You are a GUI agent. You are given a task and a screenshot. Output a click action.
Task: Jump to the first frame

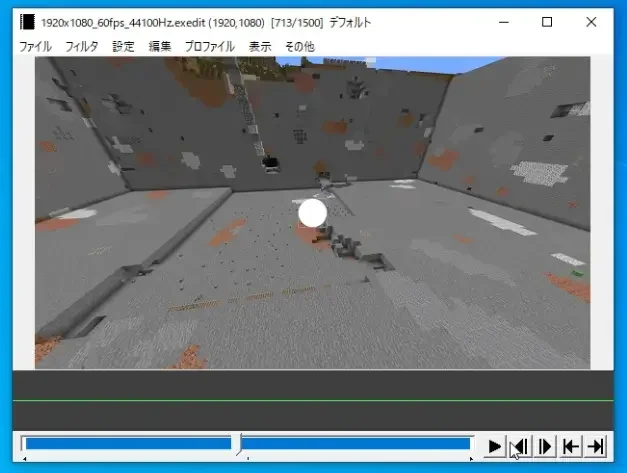pos(571,446)
